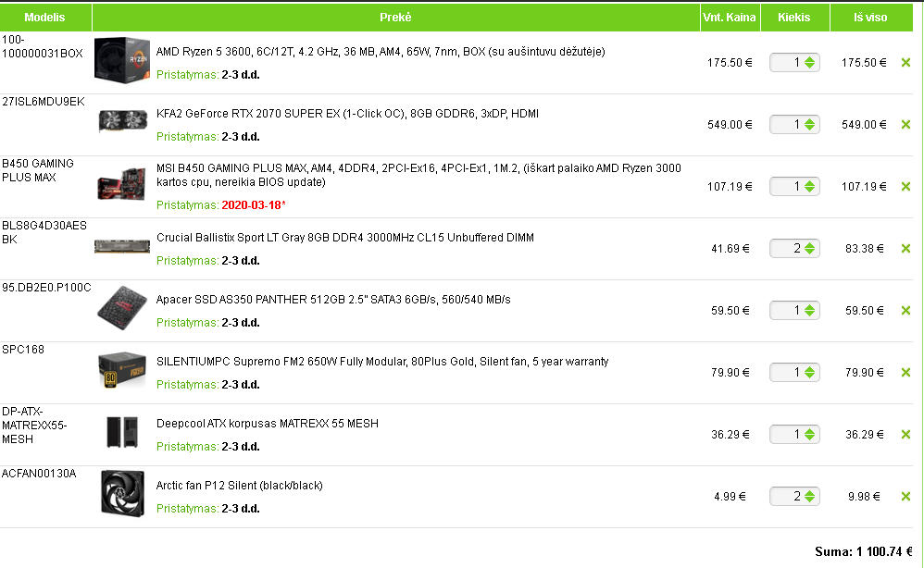Remove the AMD Ryzen 5 3600 from cart

[x=905, y=62]
